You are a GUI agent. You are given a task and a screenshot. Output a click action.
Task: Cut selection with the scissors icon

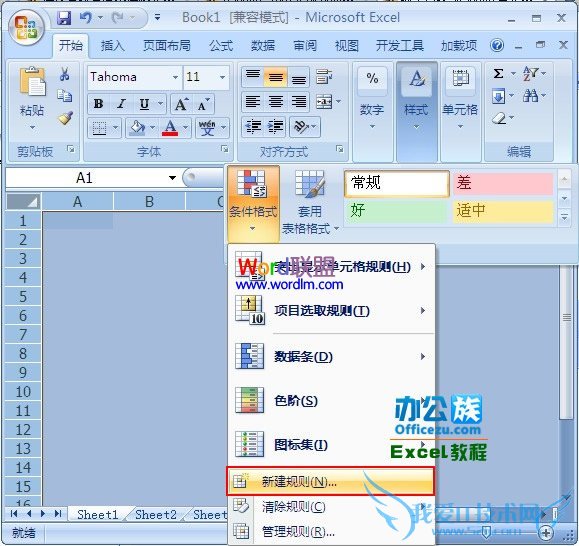[65, 74]
